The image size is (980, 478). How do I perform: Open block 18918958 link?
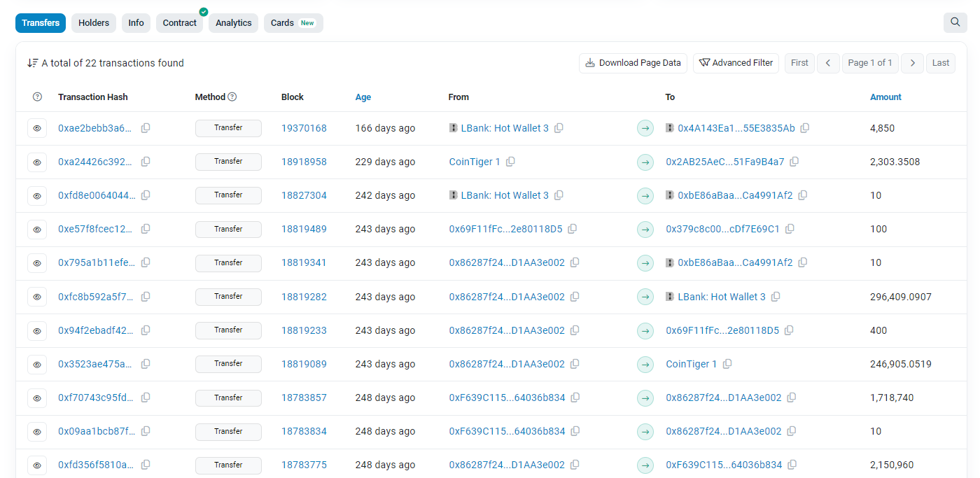coord(304,162)
